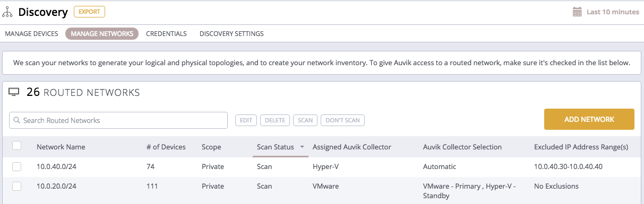Click the Hyper-V assigned collector cell
This screenshot has width=644, height=204.
[325, 166]
